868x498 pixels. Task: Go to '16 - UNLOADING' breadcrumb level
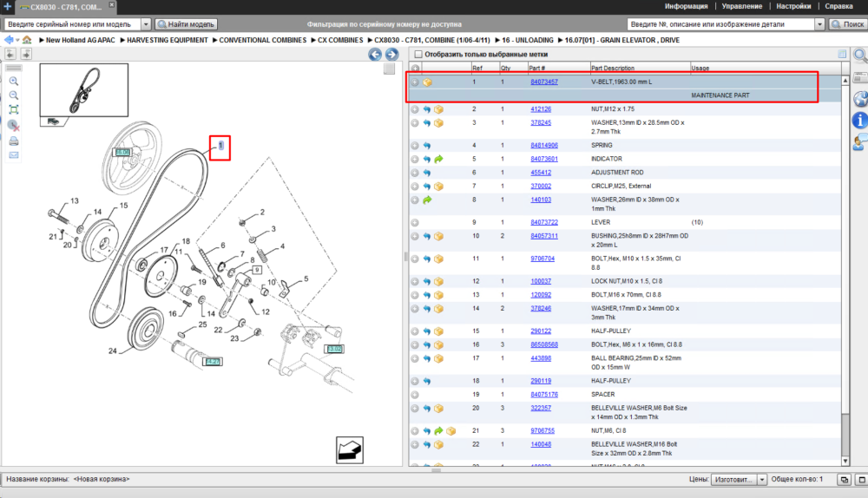click(528, 41)
